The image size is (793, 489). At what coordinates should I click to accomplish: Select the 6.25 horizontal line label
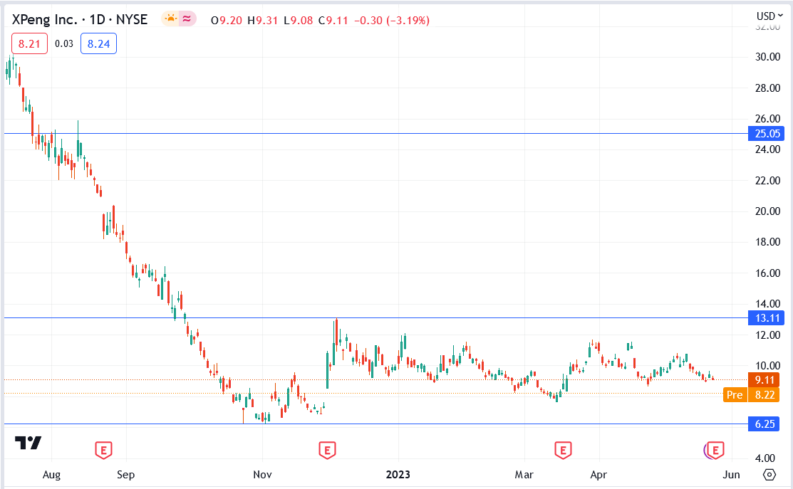[766, 424]
